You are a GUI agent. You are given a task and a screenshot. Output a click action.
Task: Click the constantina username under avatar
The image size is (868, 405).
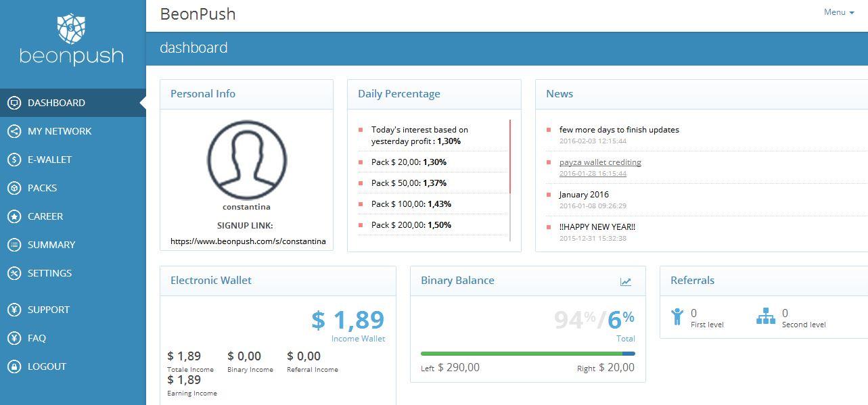(246, 207)
